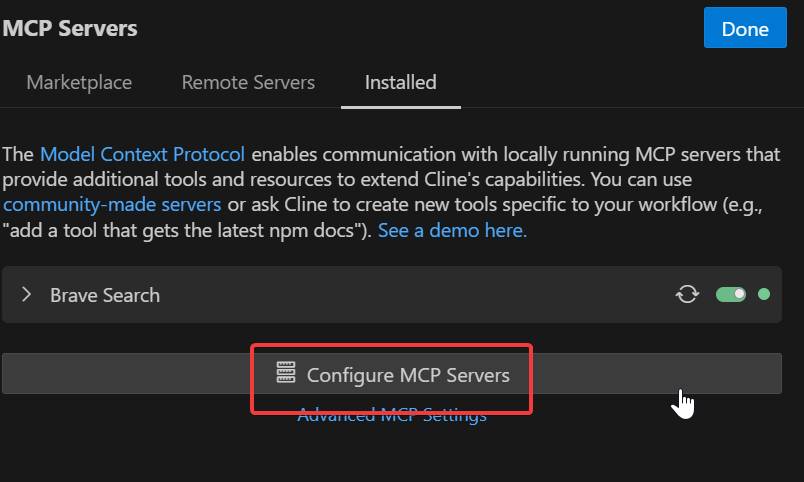Click the See a demo here link

[x=452, y=231]
